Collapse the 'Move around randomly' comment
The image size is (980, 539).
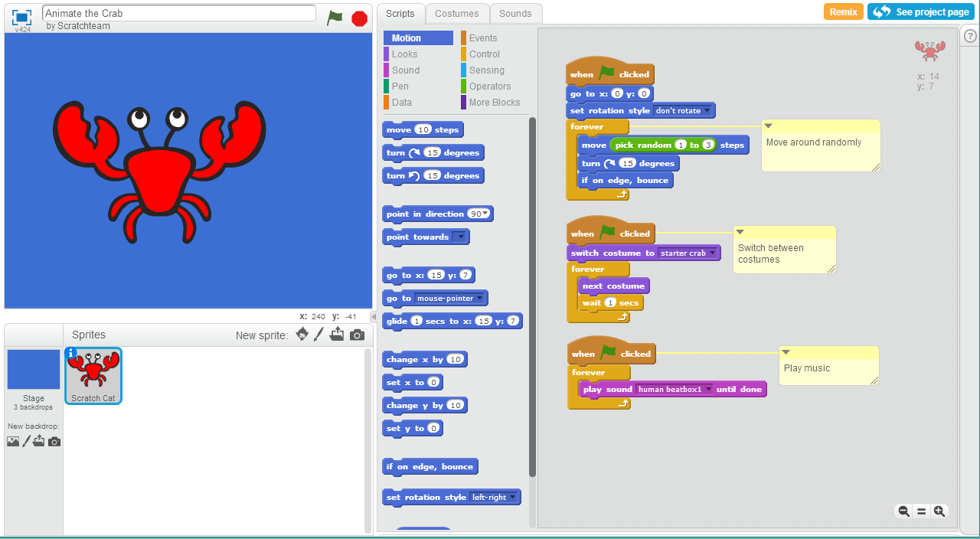click(x=769, y=126)
